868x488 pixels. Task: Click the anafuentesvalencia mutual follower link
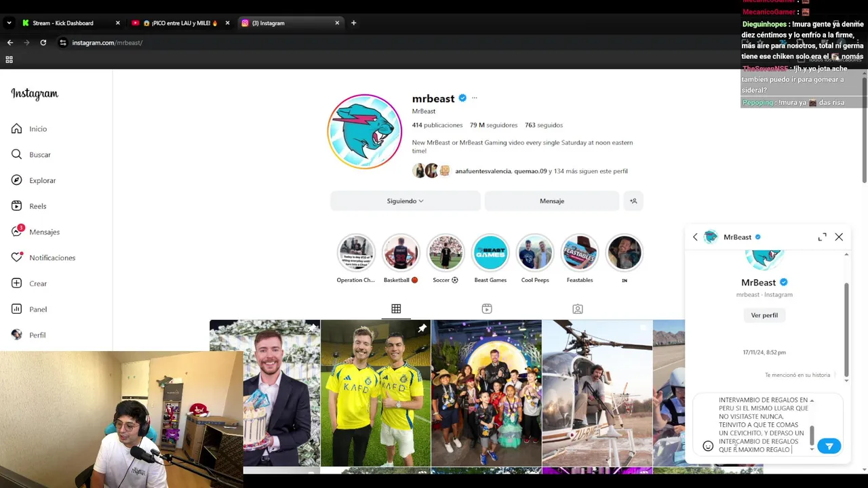tap(483, 171)
